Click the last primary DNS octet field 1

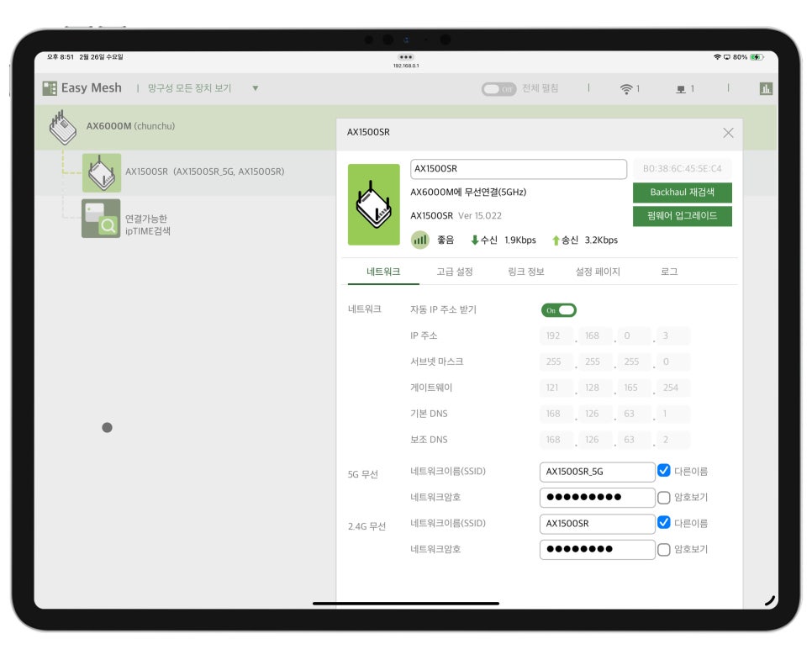673,414
